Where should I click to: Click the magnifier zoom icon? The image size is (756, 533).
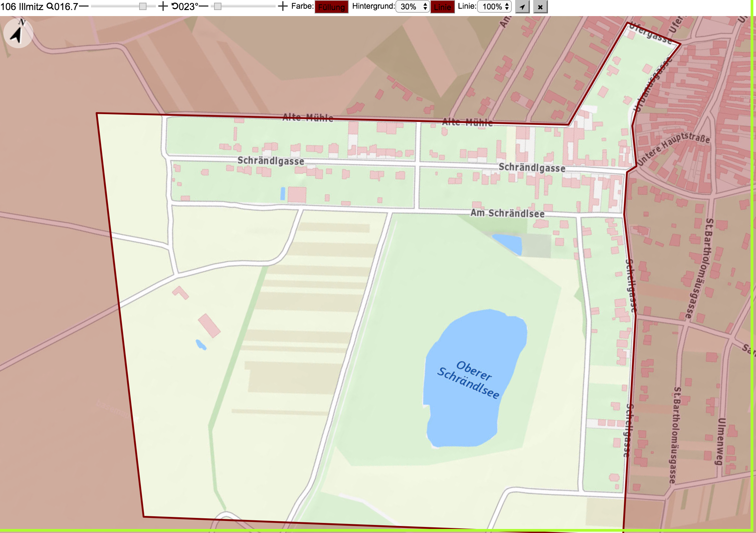pos(50,6)
